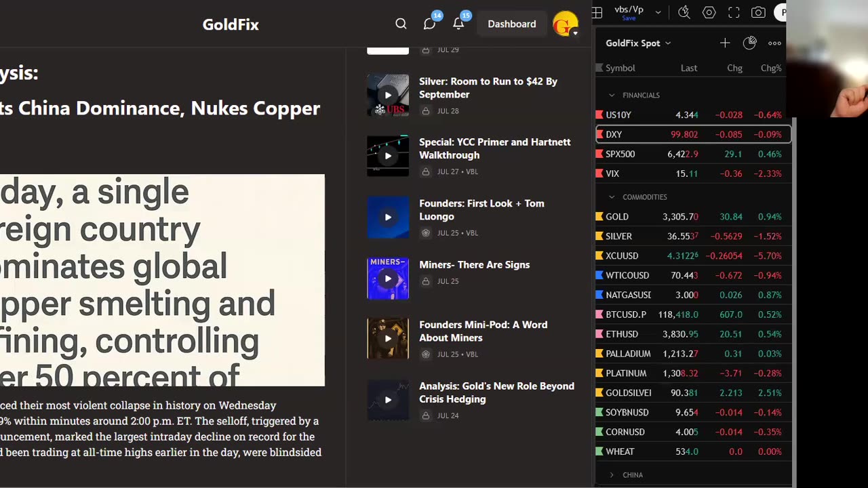Open the watchlist three-dots menu
Screen dimensions: 868x488
pos(774,43)
